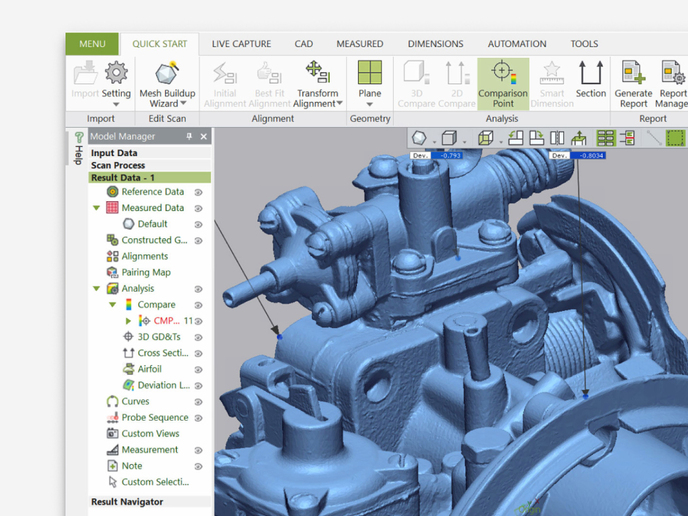Expand the CMP comparison point node
Image resolution: width=688 pixels, height=516 pixels.
click(x=128, y=321)
